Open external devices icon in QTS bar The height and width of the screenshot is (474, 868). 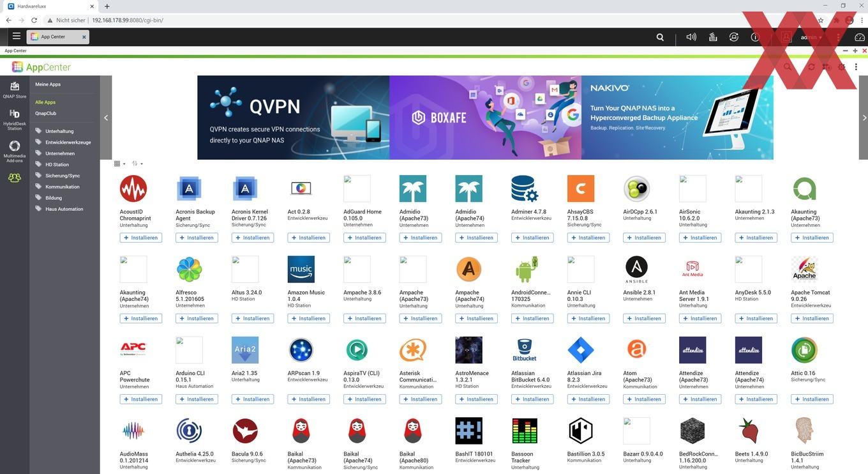[735, 37]
